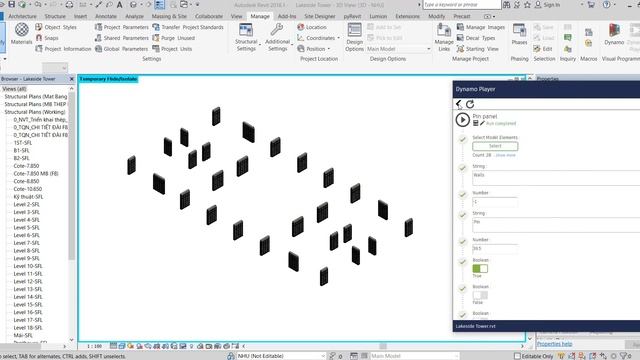Select the Level 5-SFL view
The height and width of the screenshot is (360, 640).
pyautogui.click(x=27, y=227)
